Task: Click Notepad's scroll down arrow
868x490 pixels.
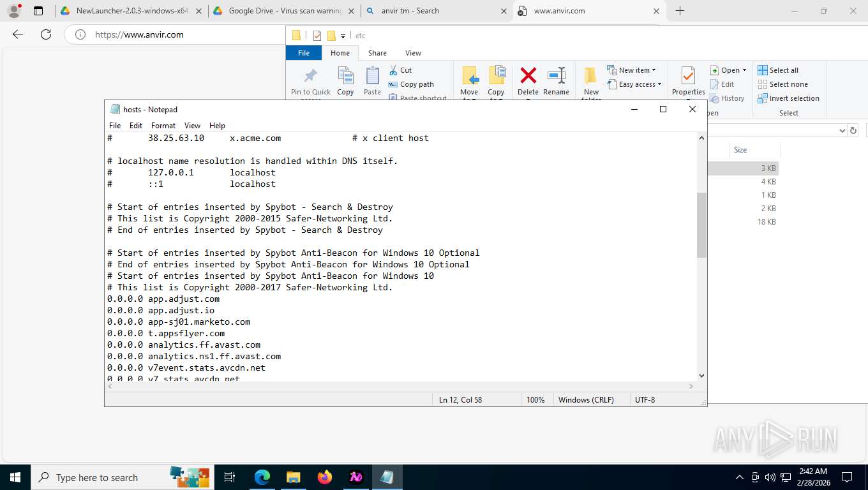Action: (701, 376)
